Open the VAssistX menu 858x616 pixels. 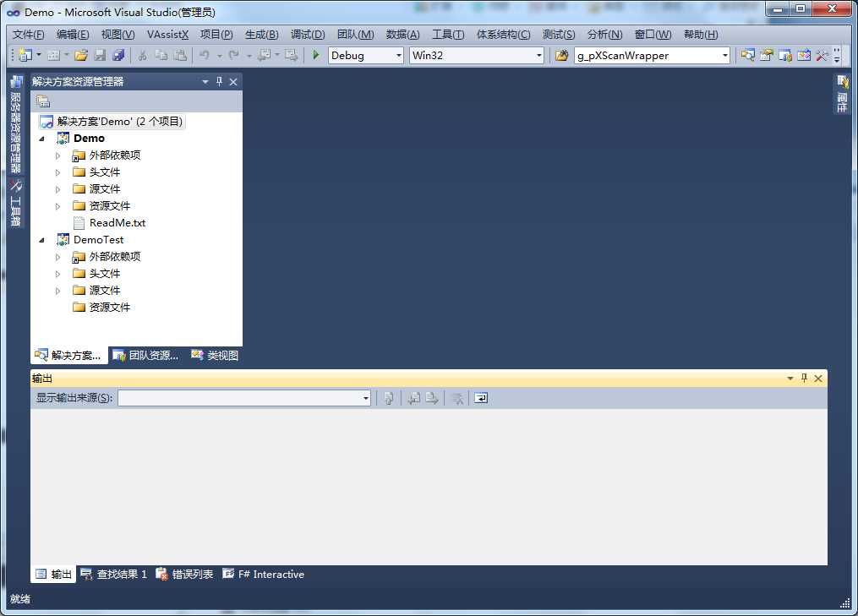pos(167,35)
